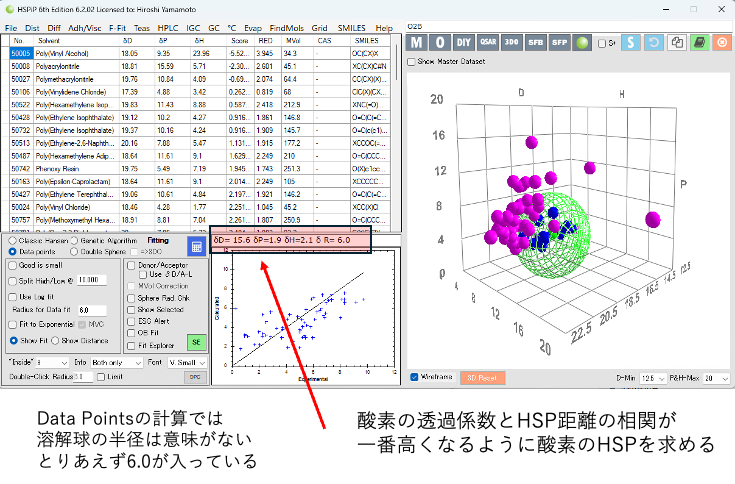Image resolution: width=735 pixels, height=484 pixels.
Task: Click the green sphere icon
Action: point(583,43)
